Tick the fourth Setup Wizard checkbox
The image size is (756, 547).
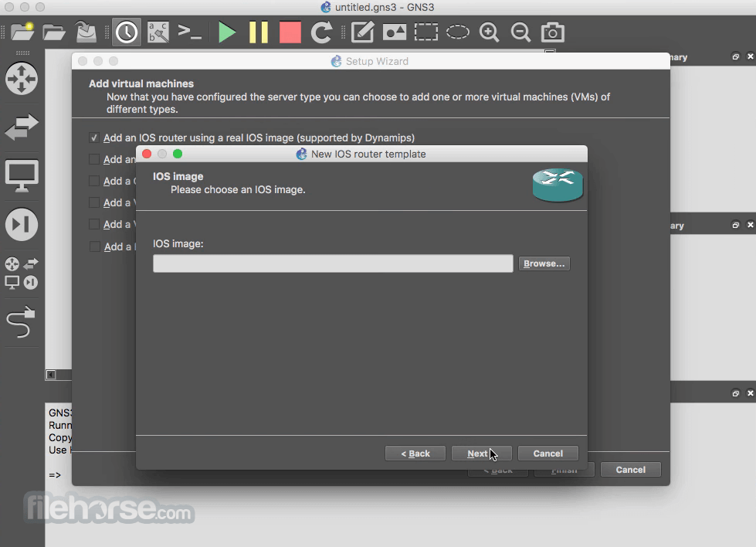[94, 202]
